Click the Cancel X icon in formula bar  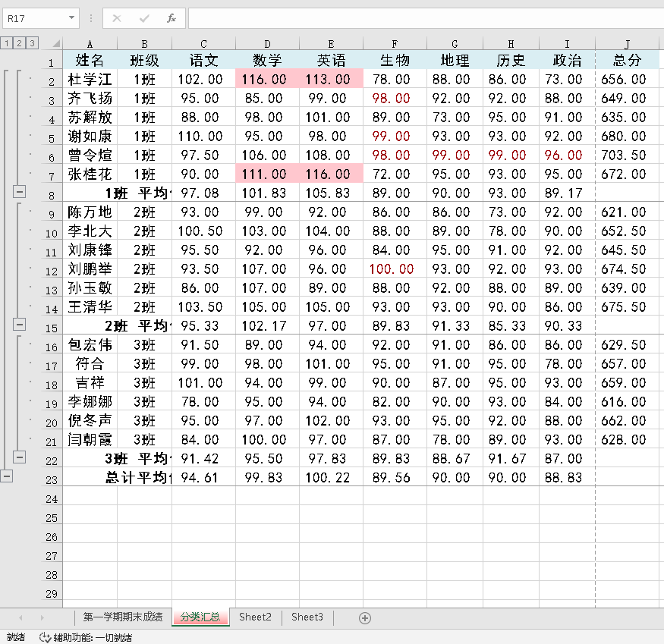click(x=117, y=17)
